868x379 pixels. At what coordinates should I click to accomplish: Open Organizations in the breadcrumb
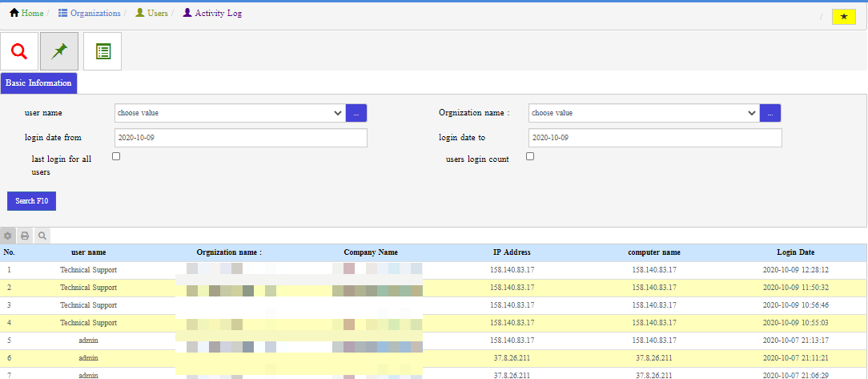[x=94, y=14]
